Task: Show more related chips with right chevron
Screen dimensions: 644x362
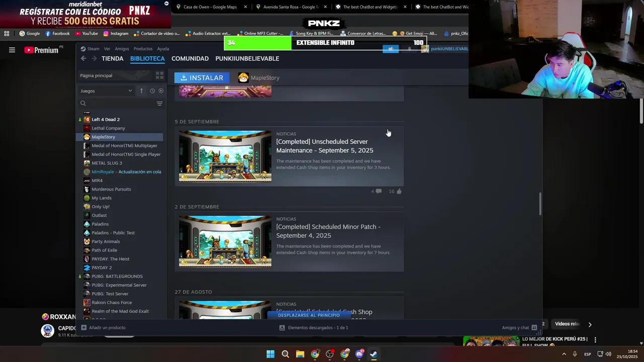Action: point(590,325)
